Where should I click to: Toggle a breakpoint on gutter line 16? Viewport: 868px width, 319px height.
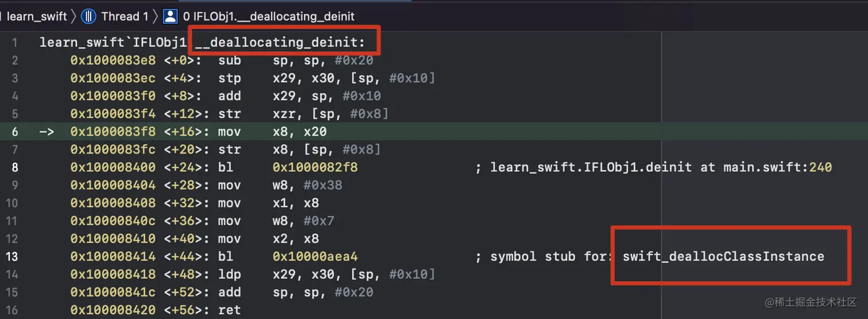(12, 310)
